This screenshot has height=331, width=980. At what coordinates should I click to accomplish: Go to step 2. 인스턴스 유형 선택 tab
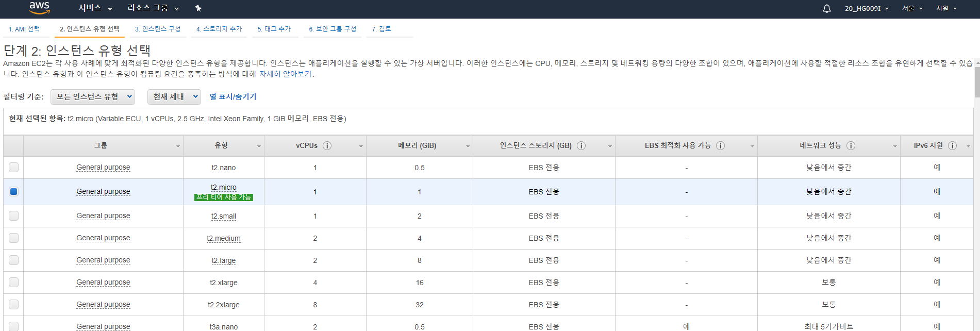coord(90,29)
